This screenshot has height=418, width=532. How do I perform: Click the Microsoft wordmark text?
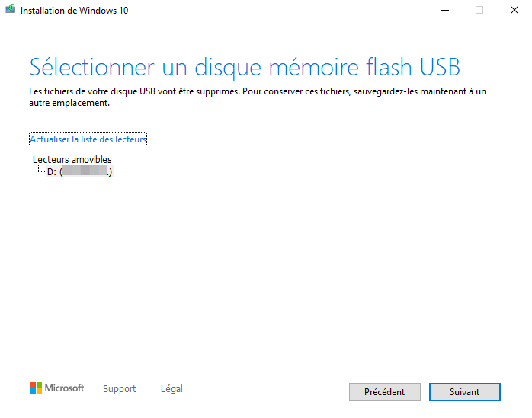click(64, 388)
